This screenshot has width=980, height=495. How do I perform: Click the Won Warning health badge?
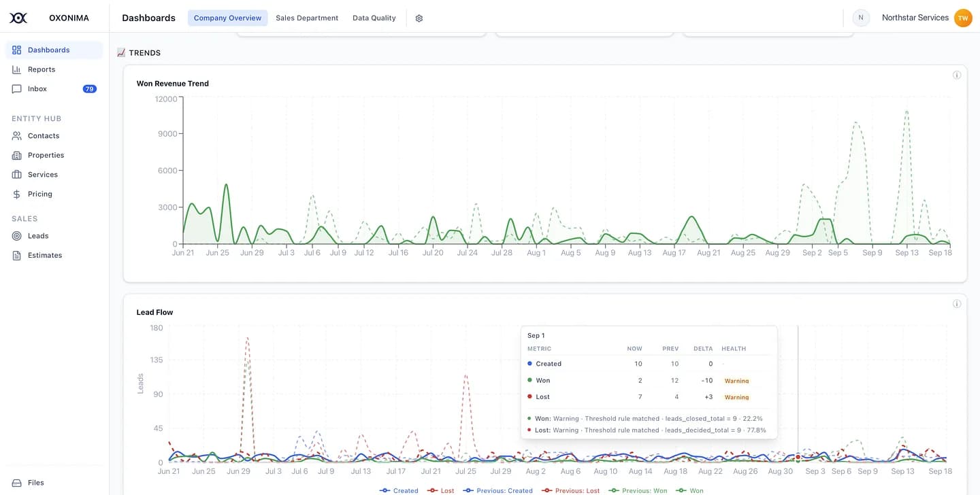(736, 381)
